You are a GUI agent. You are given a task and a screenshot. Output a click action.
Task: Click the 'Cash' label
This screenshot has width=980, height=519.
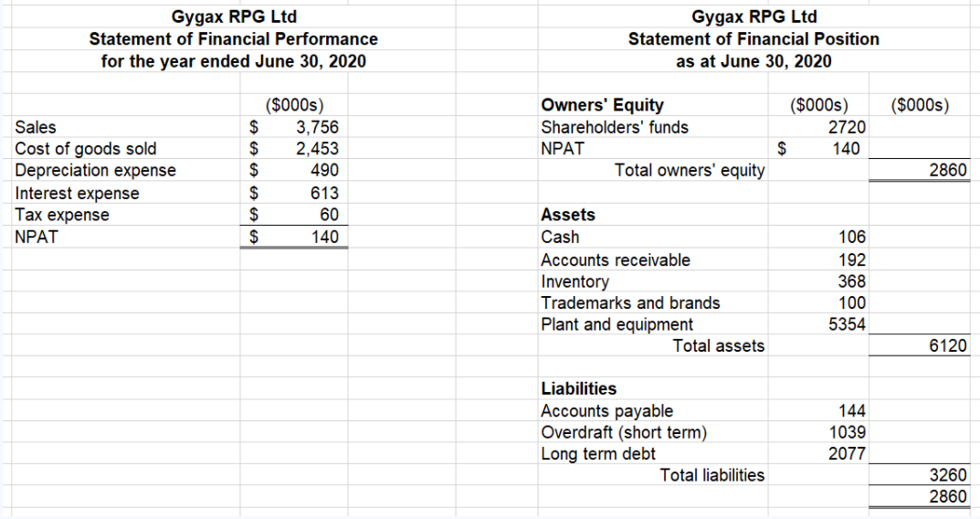[x=560, y=237]
